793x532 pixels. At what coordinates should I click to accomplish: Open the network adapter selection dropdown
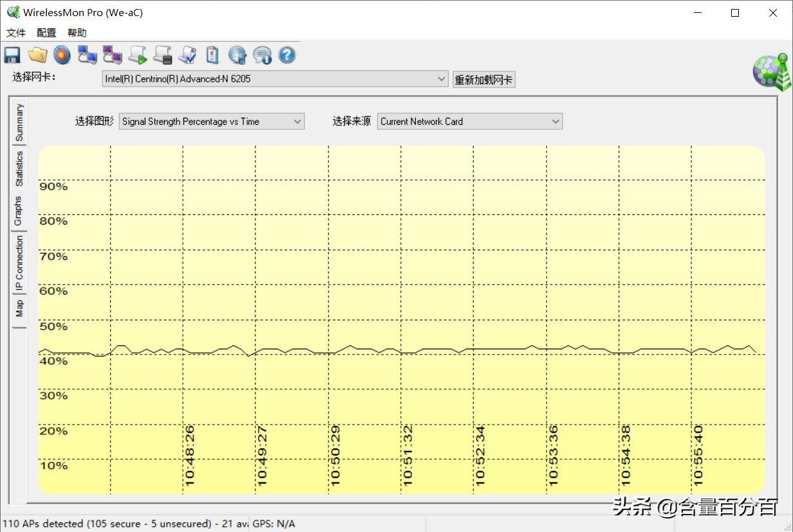tap(442, 78)
